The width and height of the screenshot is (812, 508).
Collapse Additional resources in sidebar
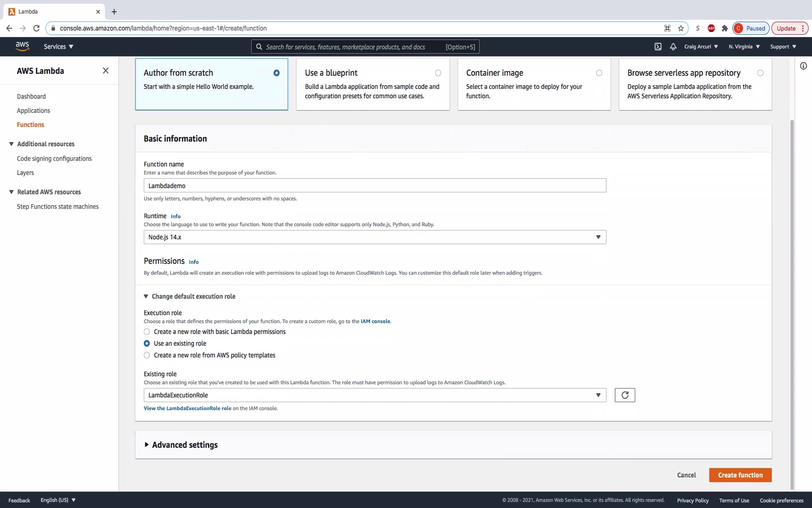pos(42,144)
